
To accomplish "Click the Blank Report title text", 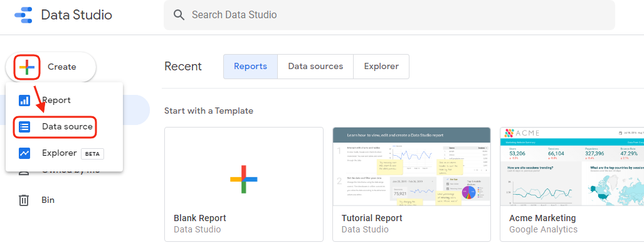I will click(x=200, y=218).
